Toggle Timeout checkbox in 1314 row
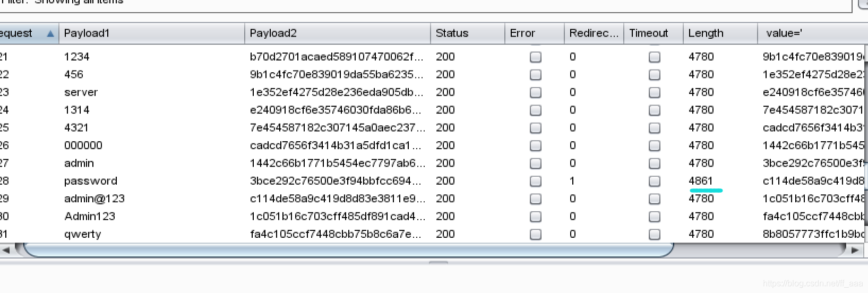 (x=655, y=110)
